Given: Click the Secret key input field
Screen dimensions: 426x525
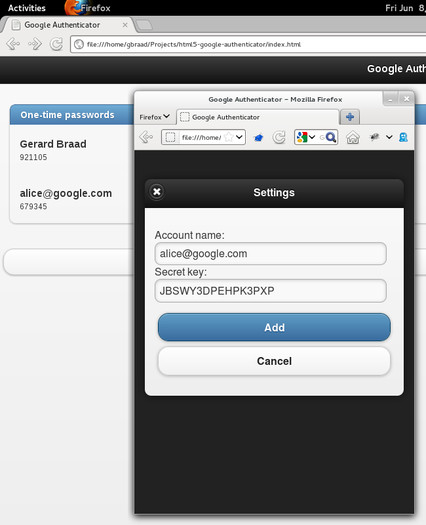Looking at the screenshot, I should point(271,291).
